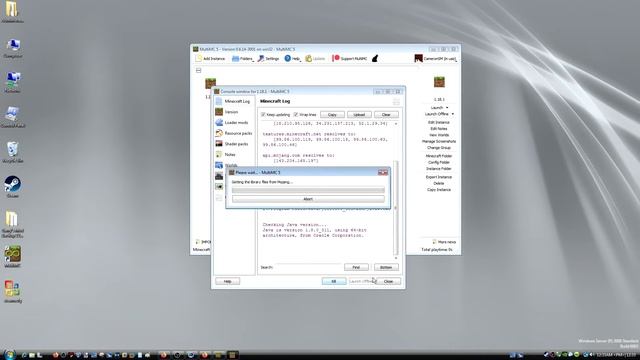Open the Folders toolbar menu
Image resolution: width=640 pixels, height=360 pixels.
tap(242, 59)
